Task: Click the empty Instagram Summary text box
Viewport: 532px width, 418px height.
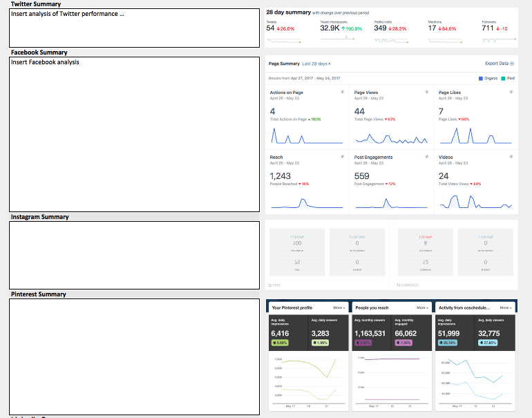Action: [134, 255]
